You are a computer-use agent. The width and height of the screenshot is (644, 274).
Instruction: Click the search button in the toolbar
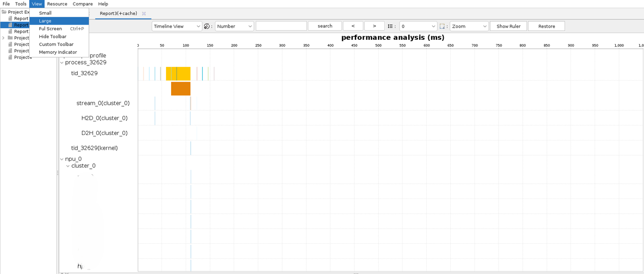325,26
